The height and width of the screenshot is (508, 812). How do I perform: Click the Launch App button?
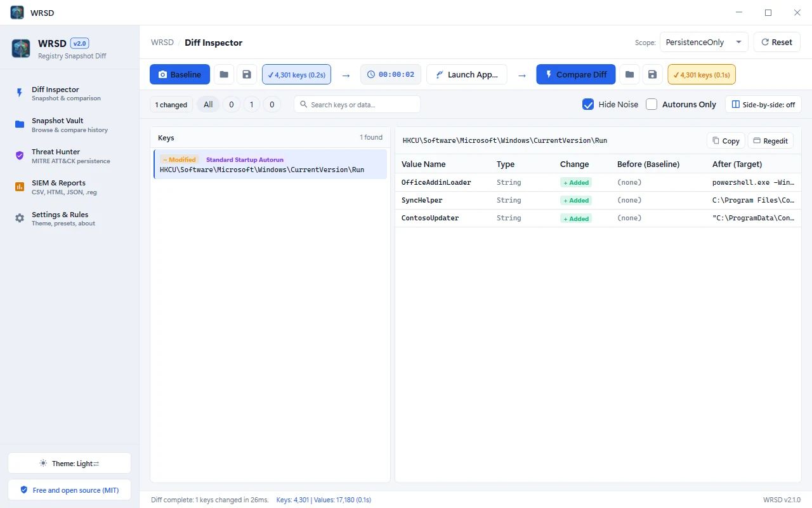[x=467, y=74]
